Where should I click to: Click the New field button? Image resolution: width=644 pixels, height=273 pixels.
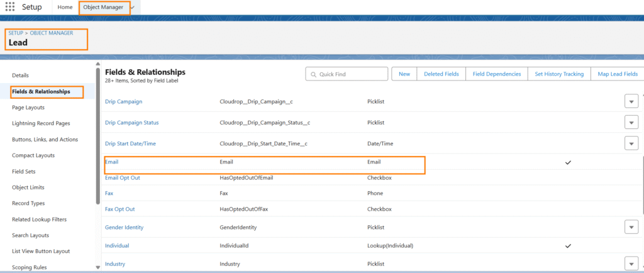(x=404, y=74)
